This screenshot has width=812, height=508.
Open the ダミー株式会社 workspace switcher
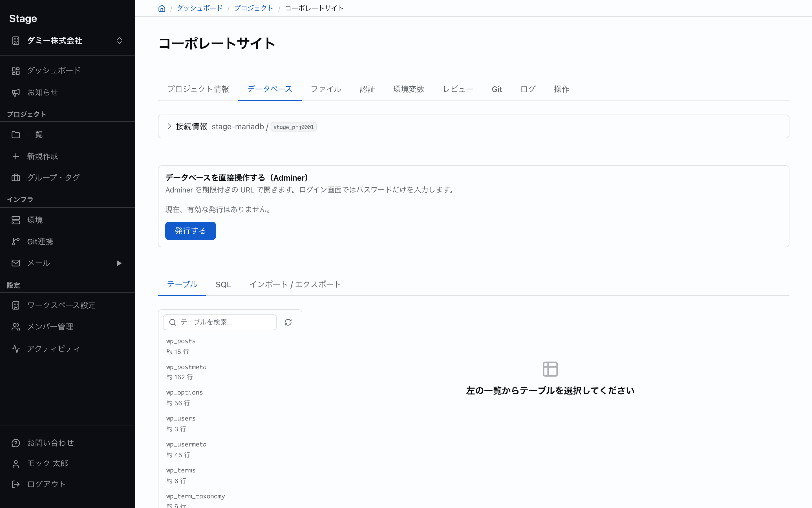[x=67, y=41]
